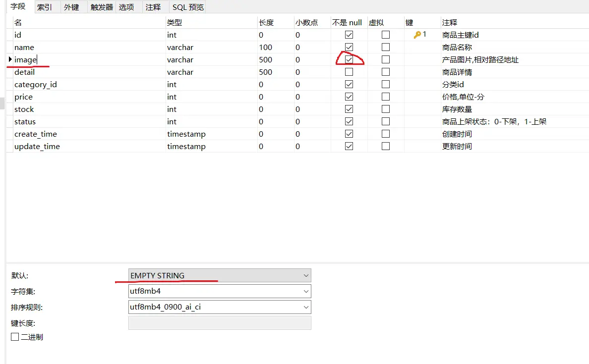Click the comment 商品名称
Image resolution: width=589 pixels, height=364 pixels.
coord(457,47)
